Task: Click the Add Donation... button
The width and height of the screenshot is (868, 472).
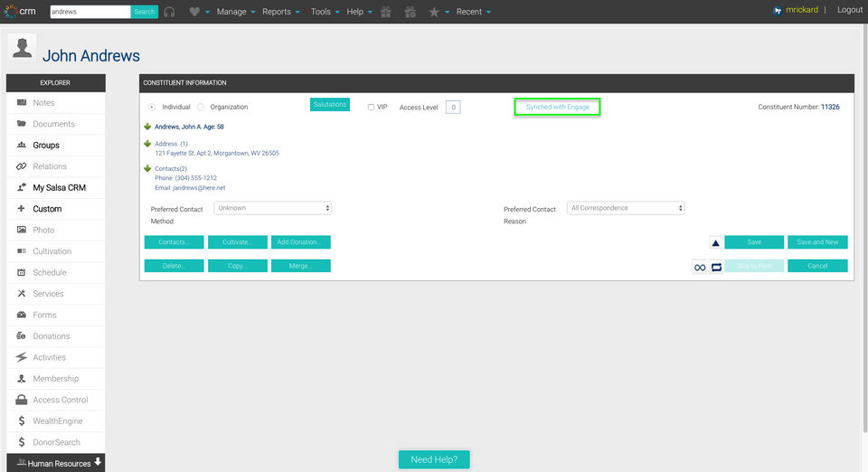Action: [300, 242]
